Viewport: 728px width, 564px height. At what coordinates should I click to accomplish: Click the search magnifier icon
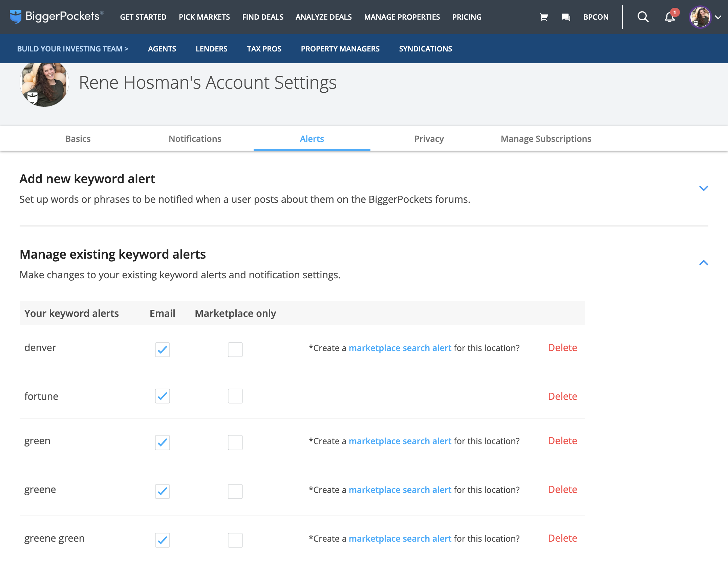click(643, 17)
